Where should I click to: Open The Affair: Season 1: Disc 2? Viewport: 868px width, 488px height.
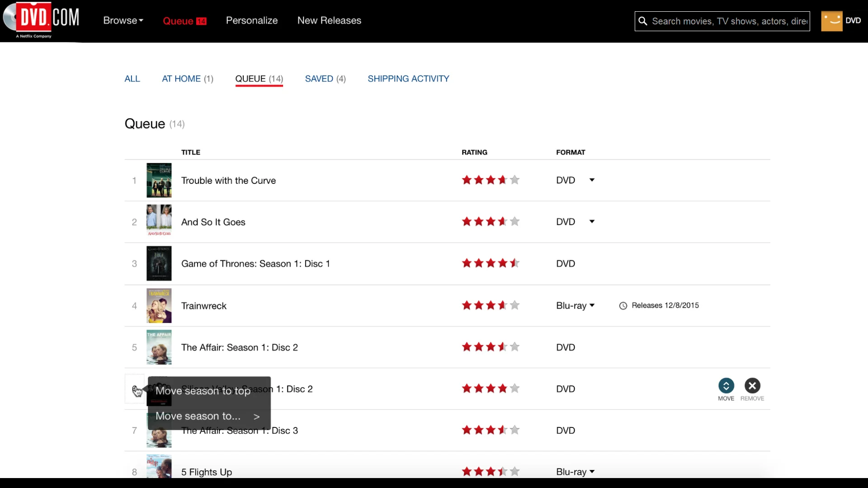(240, 347)
